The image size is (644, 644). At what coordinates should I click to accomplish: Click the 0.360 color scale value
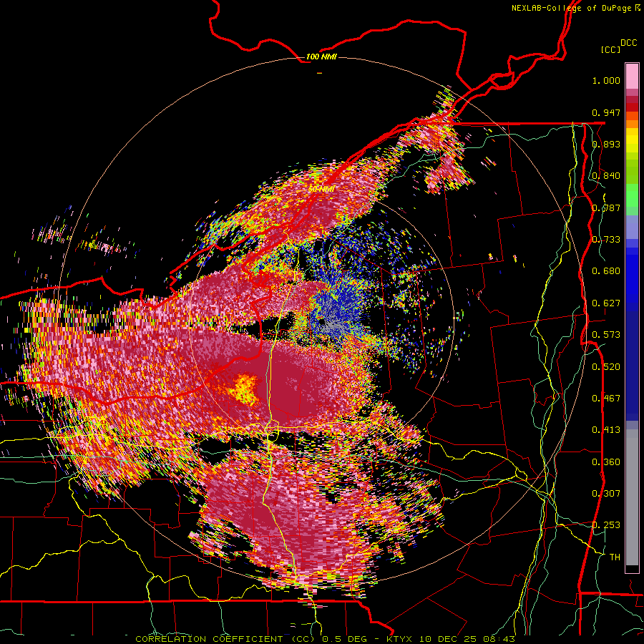click(606, 462)
